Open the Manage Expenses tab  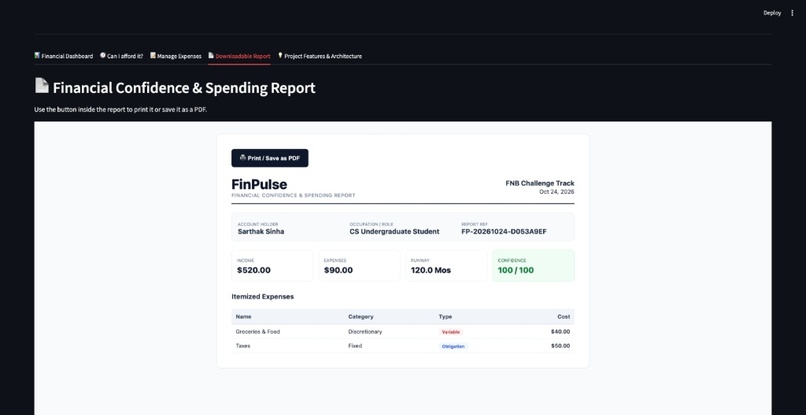[x=176, y=56]
